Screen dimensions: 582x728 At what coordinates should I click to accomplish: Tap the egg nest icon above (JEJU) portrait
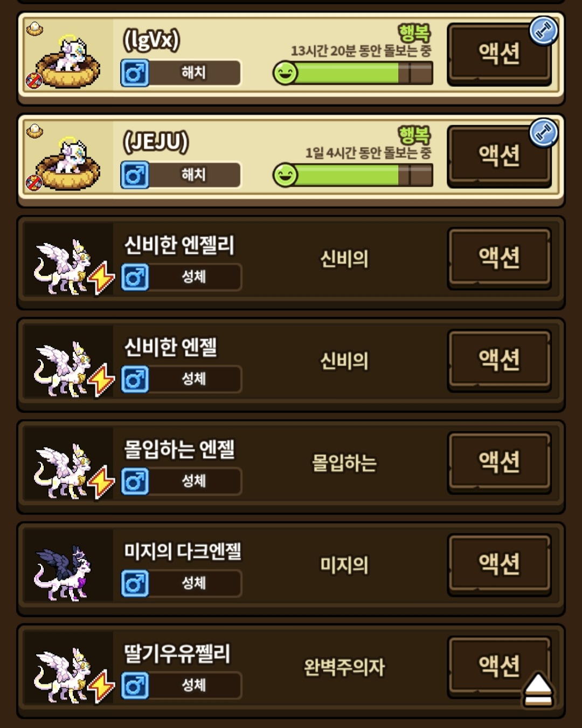coord(35,131)
